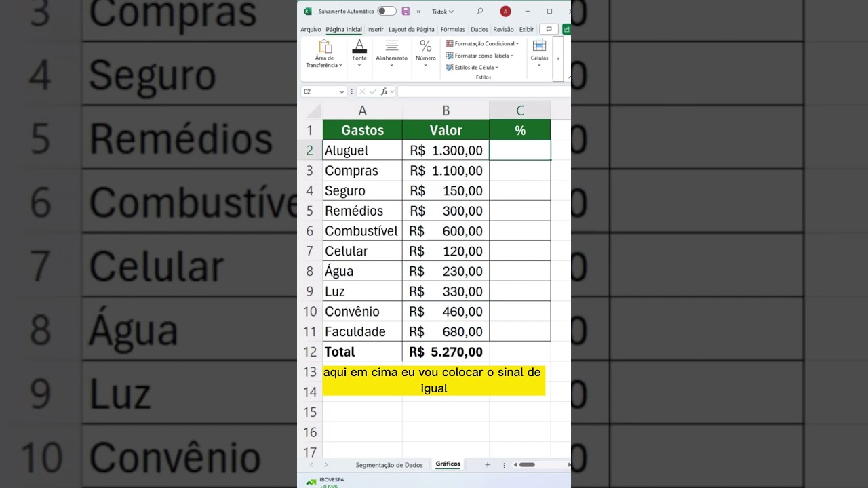The width and height of the screenshot is (868, 488).
Task: Open the Revisão tab
Action: click(503, 29)
